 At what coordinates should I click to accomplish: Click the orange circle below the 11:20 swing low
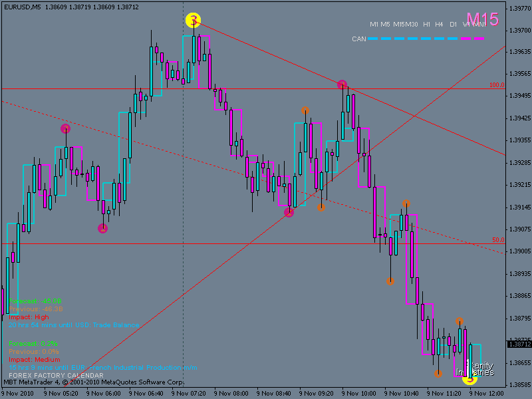click(438, 374)
